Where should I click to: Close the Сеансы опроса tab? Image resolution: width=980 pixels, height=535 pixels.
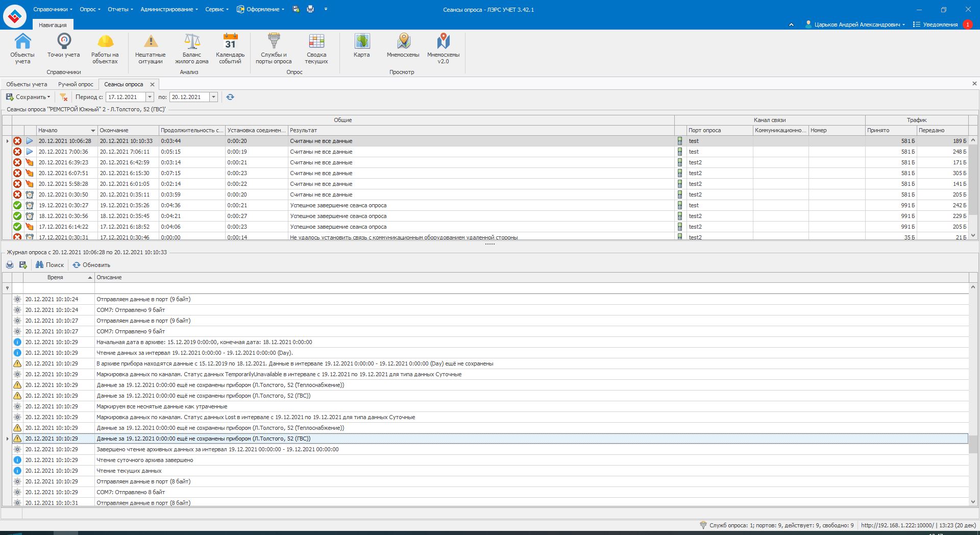(x=152, y=84)
